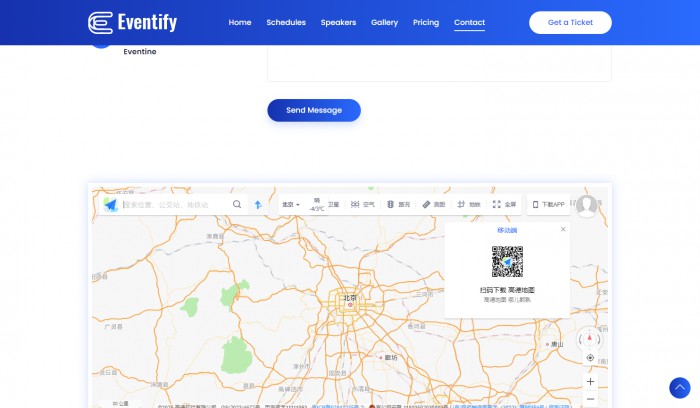Locate my position on the map
Viewport: 700px width, 408px height.
click(x=590, y=357)
